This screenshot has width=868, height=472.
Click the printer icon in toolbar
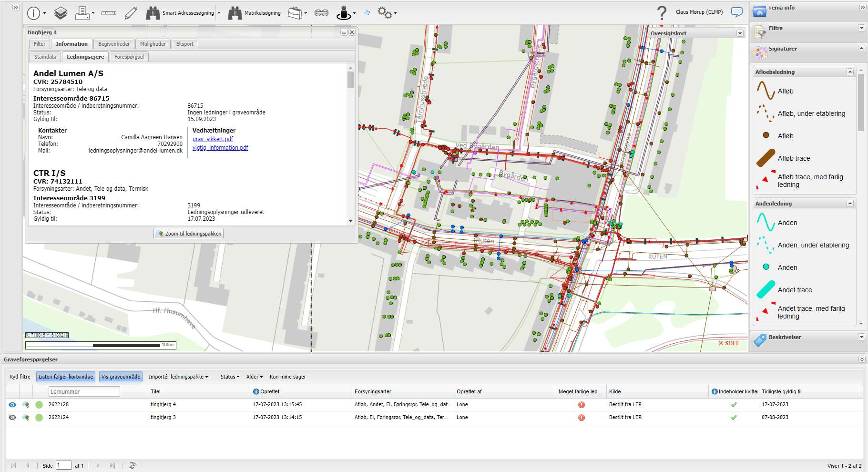[x=83, y=13]
